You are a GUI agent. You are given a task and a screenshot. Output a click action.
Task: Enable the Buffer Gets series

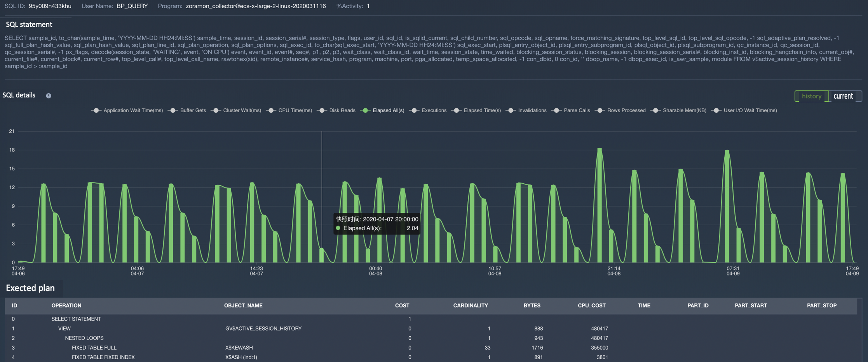[173, 110]
